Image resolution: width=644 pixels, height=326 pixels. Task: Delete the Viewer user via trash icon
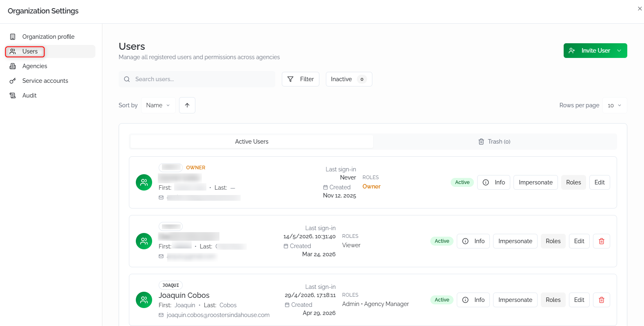602,241
